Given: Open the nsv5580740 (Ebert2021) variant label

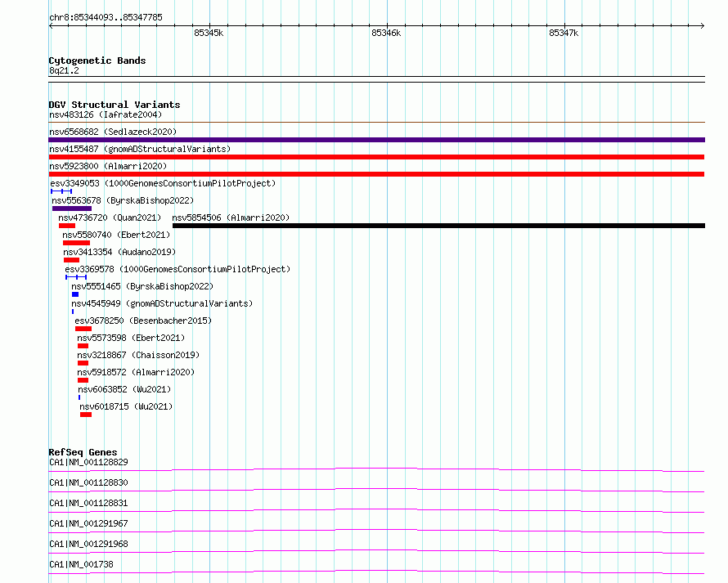Looking at the screenshot, I should tap(116, 235).
